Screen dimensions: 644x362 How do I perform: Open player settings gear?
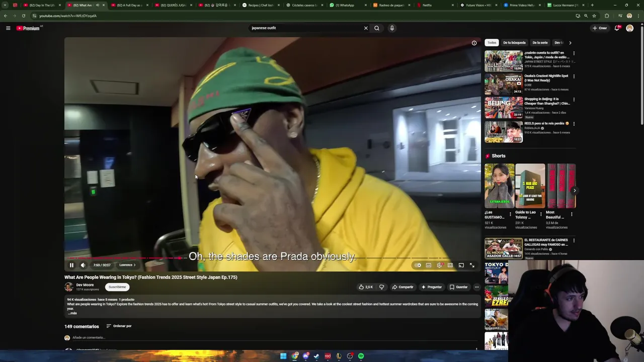pyautogui.click(x=440, y=265)
